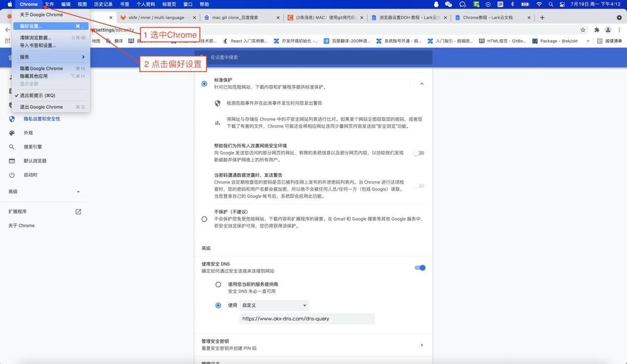Go to 搜索引擎 in settings sidebar
This screenshot has height=364, width=627.
pyautogui.click(x=32, y=147)
